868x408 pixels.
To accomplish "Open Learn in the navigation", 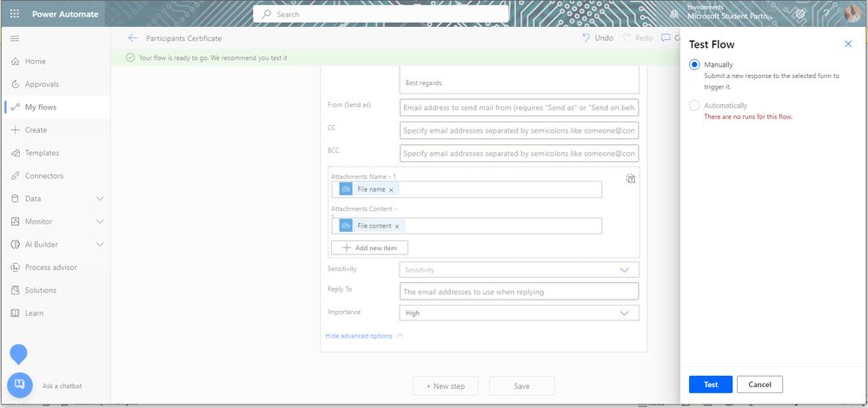I will [35, 313].
